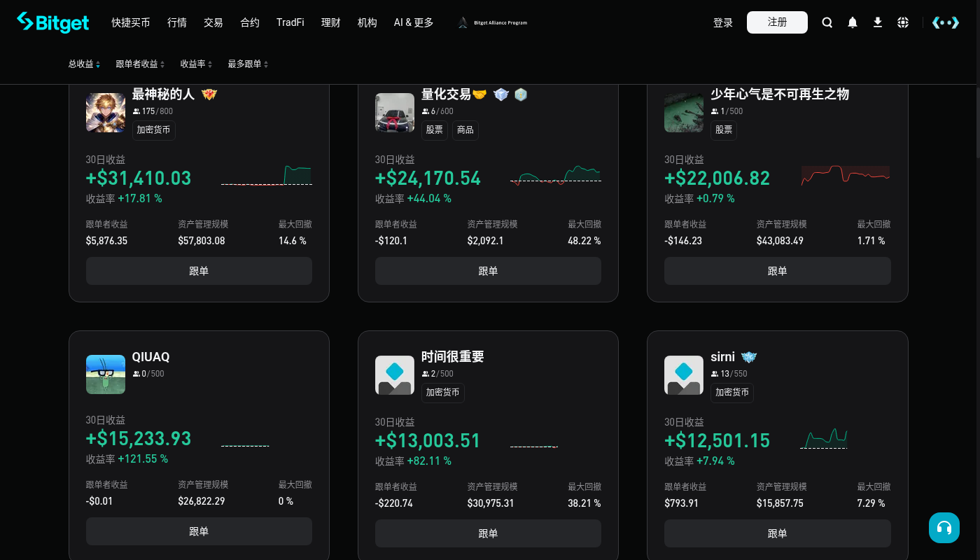Select 商品 tag on 量化交易 card
The image size is (980, 560).
point(465,130)
